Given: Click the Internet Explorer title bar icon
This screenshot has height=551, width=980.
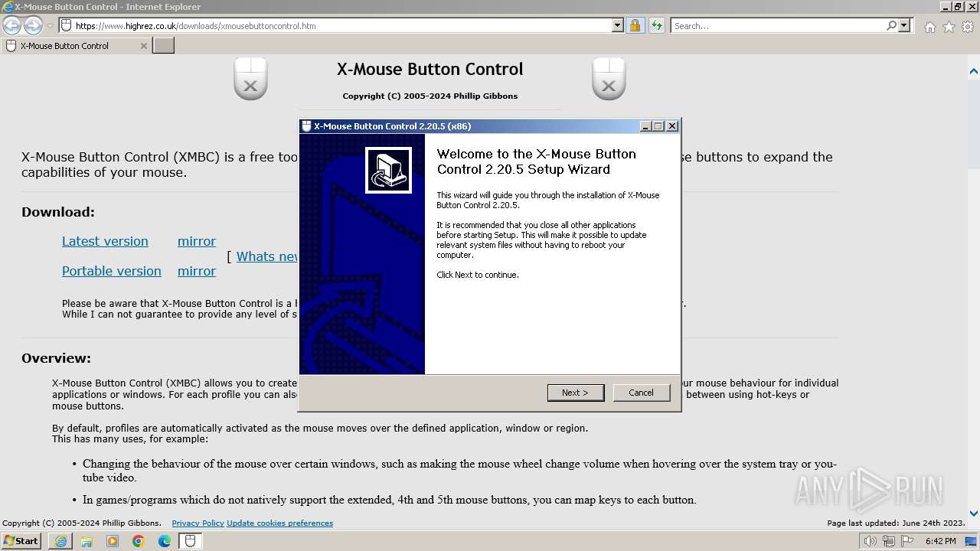Looking at the screenshot, I should click(8, 7).
